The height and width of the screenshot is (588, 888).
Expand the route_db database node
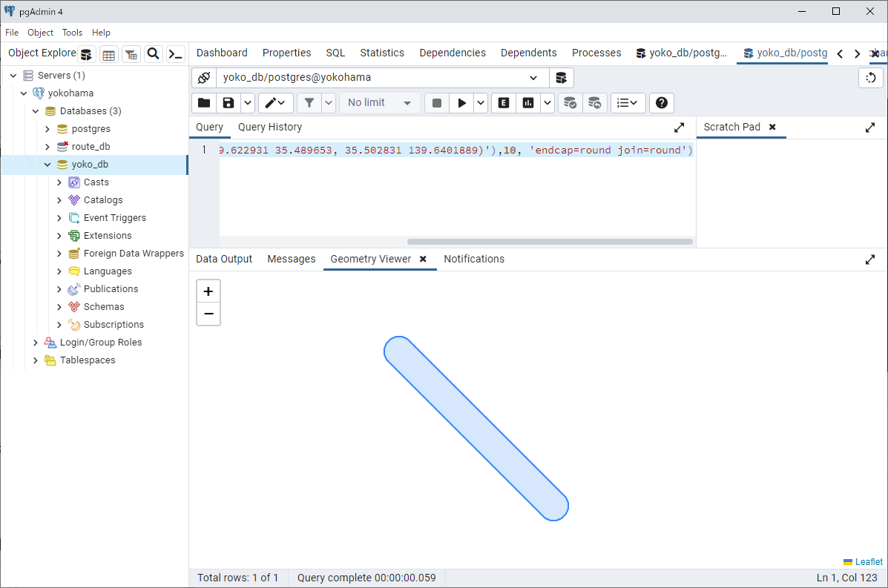[47, 147]
